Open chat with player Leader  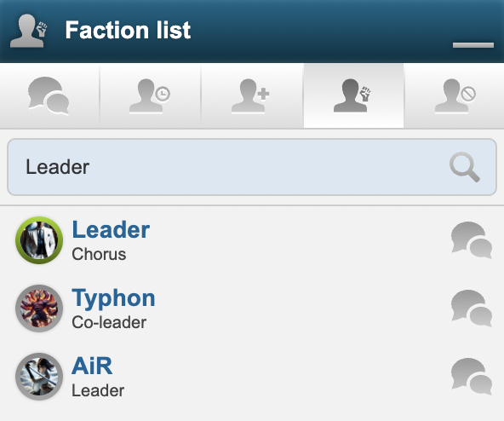pos(471,240)
